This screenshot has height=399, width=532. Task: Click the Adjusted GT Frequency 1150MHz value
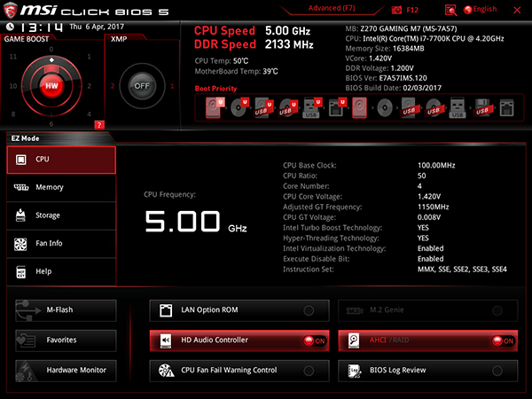[x=434, y=207]
